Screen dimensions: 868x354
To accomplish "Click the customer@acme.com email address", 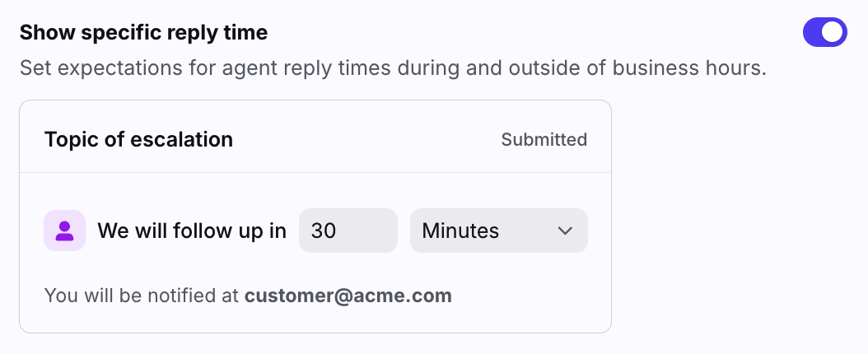I will click(x=348, y=296).
